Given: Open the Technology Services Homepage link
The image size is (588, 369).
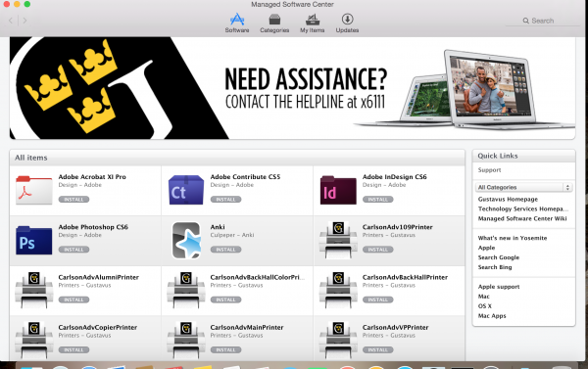Looking at the screenshot, I should (x=523, y=209).
